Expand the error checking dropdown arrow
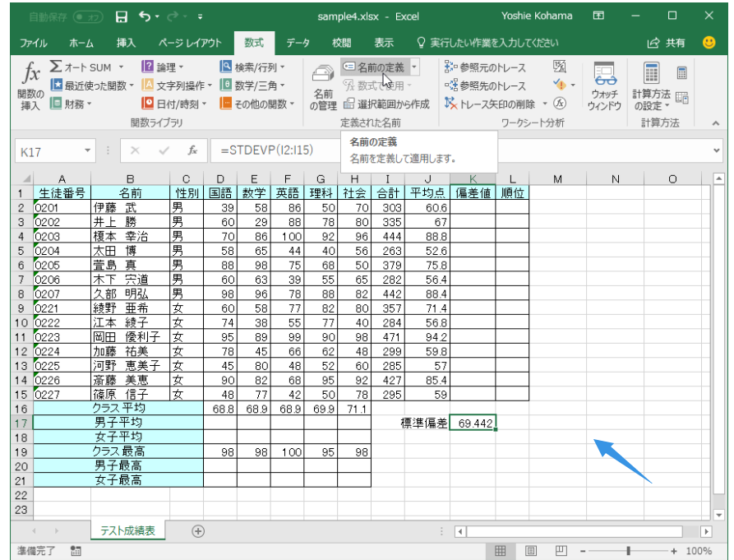734x560 pixels. [573, 86]
